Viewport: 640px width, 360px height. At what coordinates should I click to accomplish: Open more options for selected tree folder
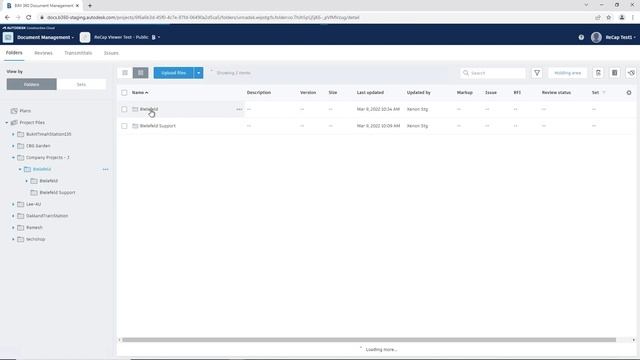pos(105,169)
